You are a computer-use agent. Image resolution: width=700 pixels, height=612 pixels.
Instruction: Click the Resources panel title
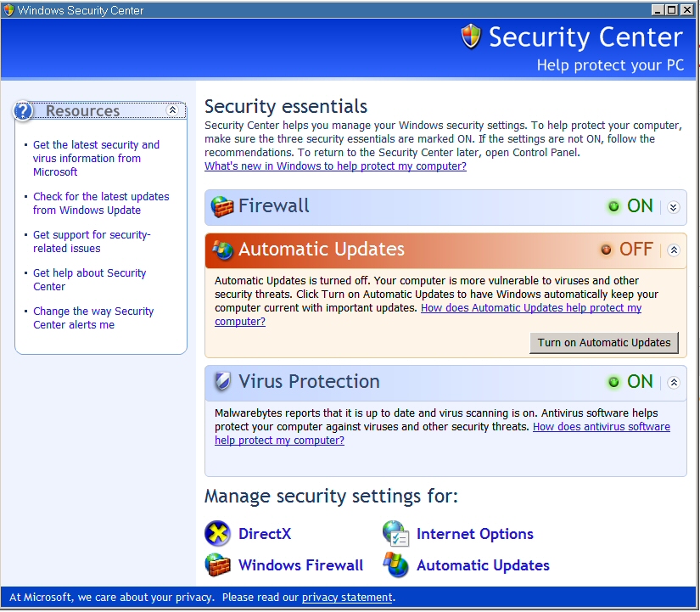82,110
